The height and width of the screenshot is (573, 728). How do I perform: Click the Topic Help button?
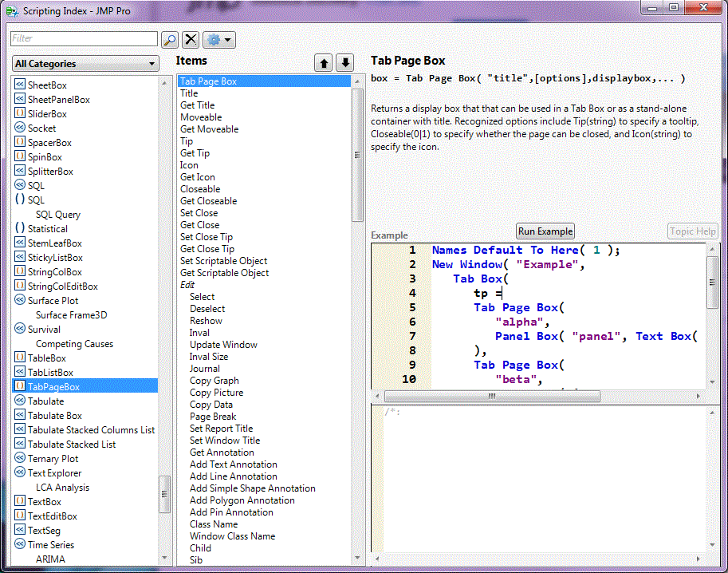coord(692,231)
